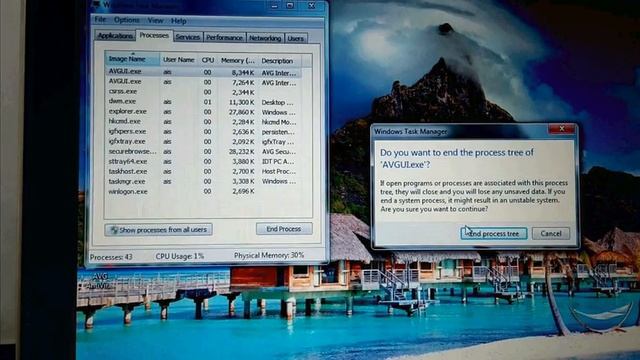This screenshot has height=360, width=640.
Task: Select the winlogon.exe process row
Action: [203, 191]
